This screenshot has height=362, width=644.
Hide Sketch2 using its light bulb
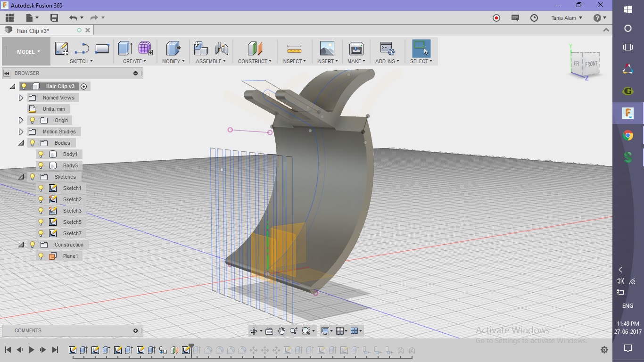41,199
